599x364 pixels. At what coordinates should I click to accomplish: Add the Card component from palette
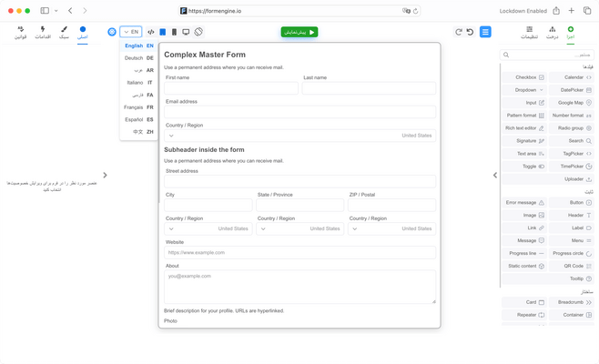coord(524,302)
